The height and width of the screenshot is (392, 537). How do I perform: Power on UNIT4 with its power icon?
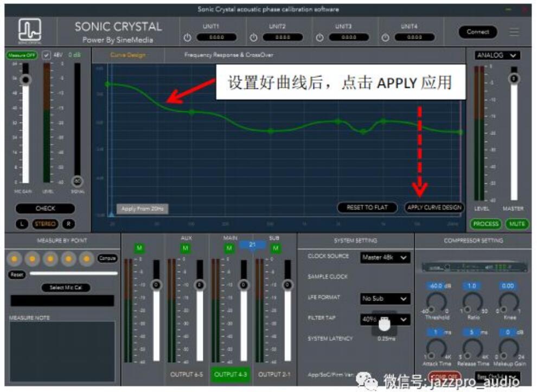(385, 37)
